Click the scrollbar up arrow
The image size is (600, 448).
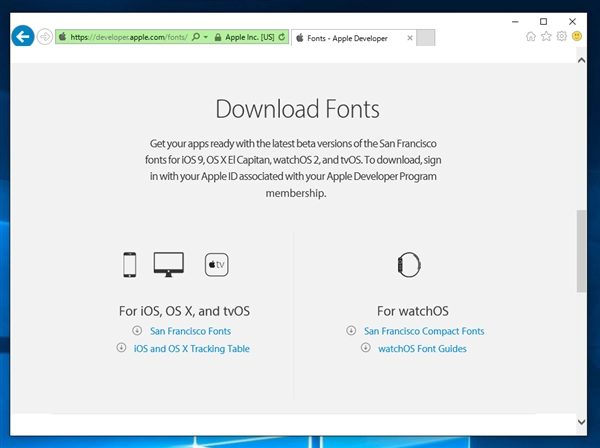pos(581,60)
